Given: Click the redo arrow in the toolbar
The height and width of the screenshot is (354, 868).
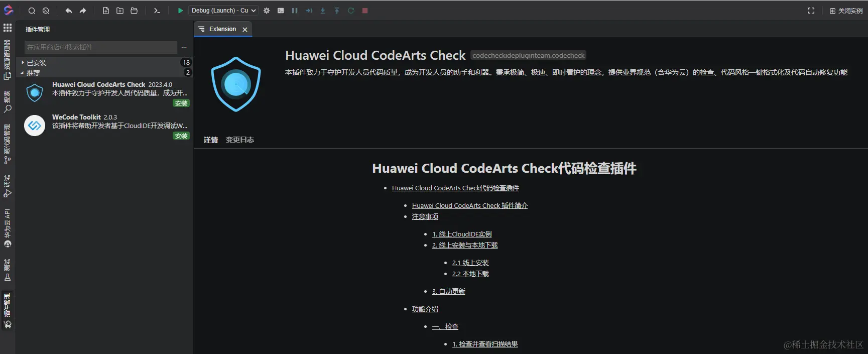Looking at the screenshot, I should click(x=83, y=11).
